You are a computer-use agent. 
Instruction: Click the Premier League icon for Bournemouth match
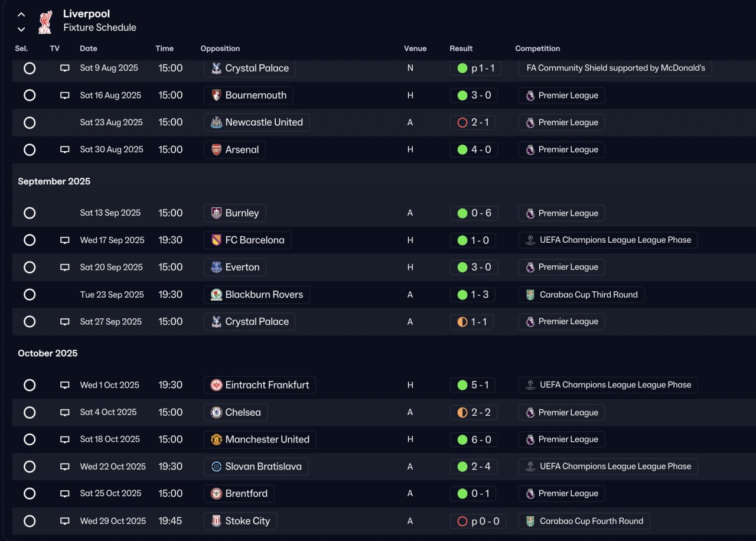coord(530,96)
